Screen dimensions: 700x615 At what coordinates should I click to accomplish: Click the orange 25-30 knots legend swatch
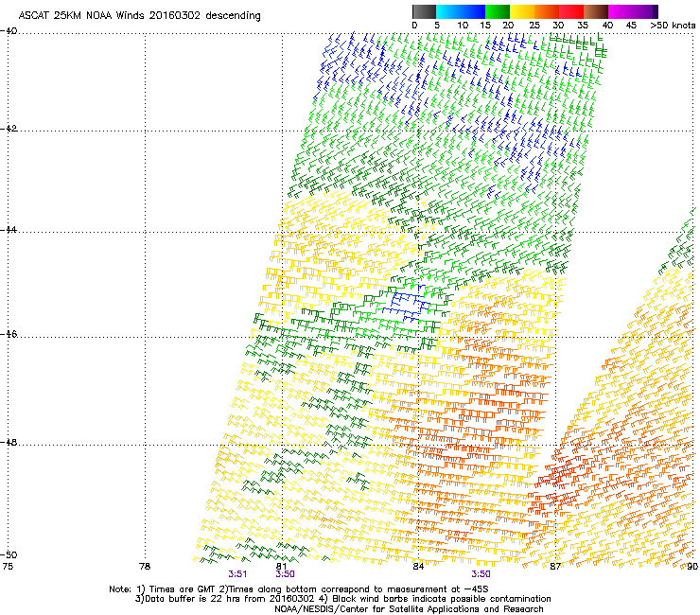coord(547,11)
